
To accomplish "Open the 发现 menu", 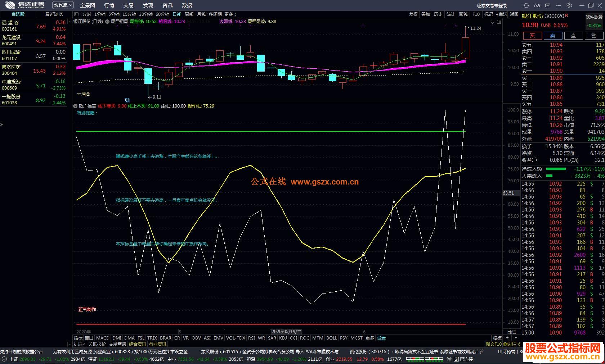I will pyautogui.click(x=148, y=5).
